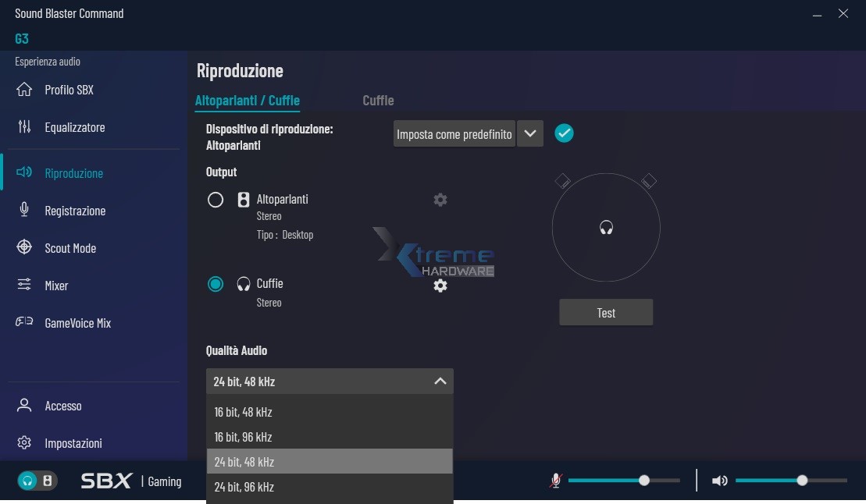Click the left front speaker icon
866x504 pixels.
(x=562, y=181)
